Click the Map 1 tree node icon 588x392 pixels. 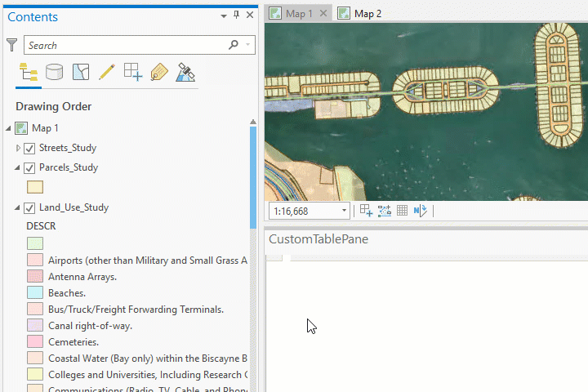21,128
